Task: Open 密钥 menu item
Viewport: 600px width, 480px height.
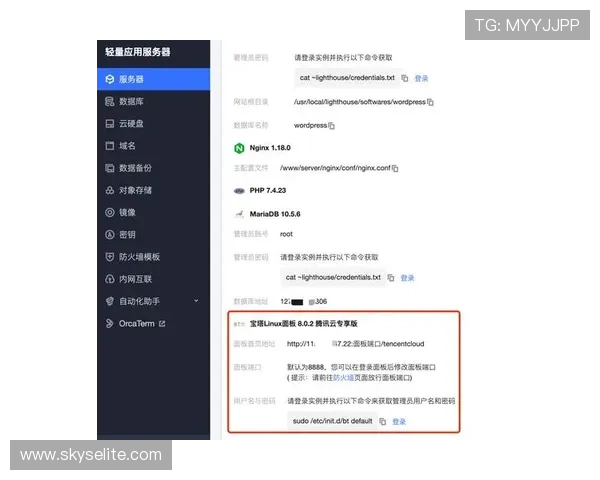Action: tap(153, 235)
